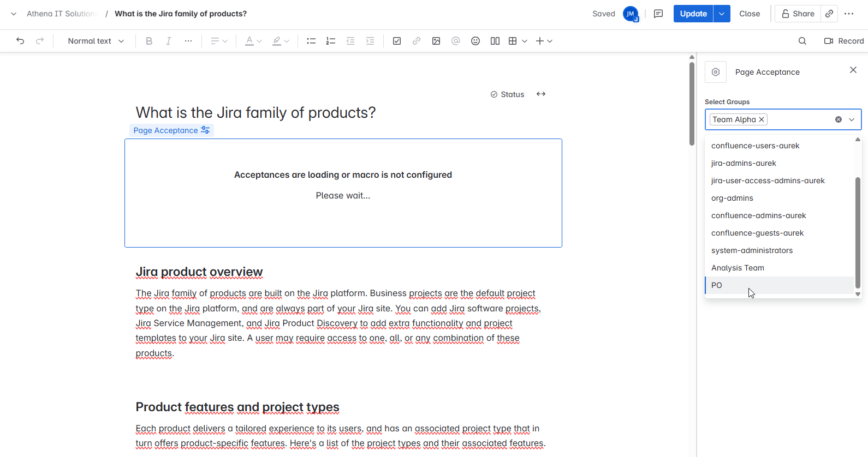This screenshot has height=457, width=868.
Task: Open find and replace search
Action: (x=802, y=41)
